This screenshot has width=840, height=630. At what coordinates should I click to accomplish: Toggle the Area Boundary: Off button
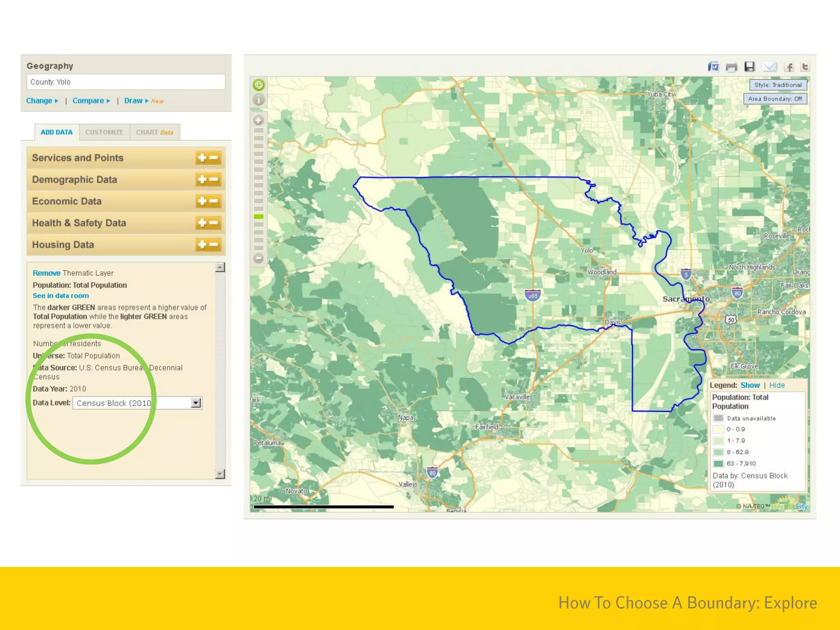[x=775, y=99]
